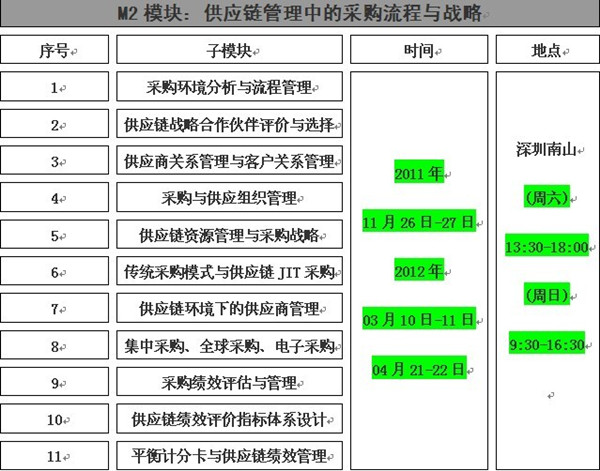Click the 地点 column header
This screenshot has width=600, height=471.
click(x=546, y=50)
